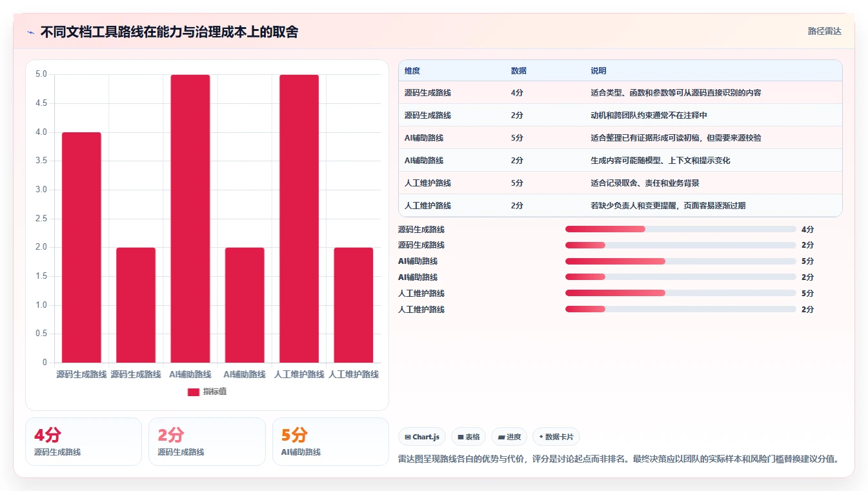The width and height of the screenshot is (868, 491).
Task: Click the 说明 column header
Action: pyautogui.click(x=598, y=71)
